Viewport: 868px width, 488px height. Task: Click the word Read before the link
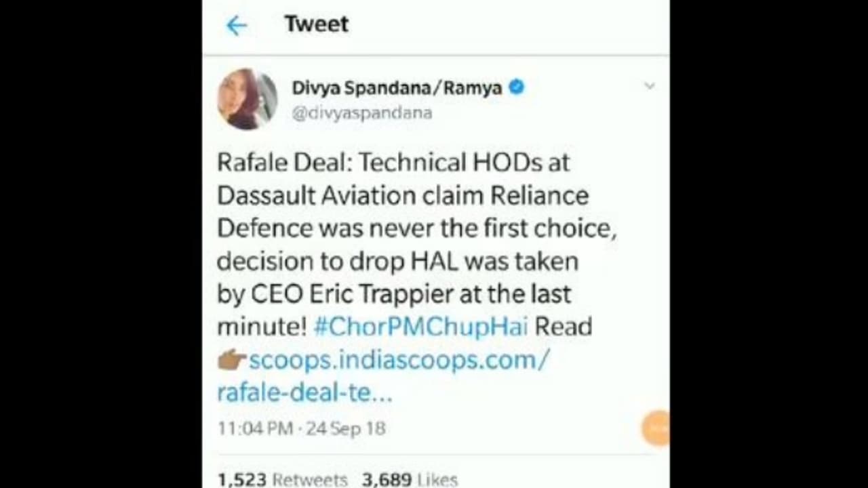pyautogui.click(x=564, y=327)
